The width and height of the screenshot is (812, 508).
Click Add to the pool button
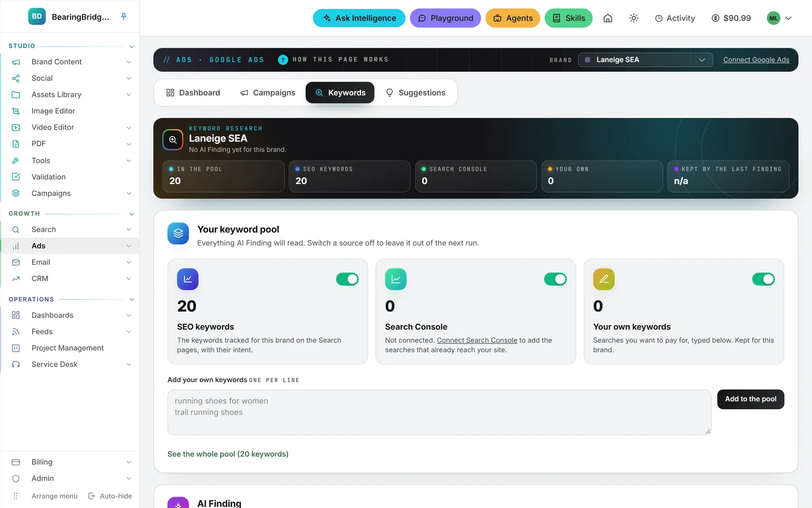click(x=751, y=399)
